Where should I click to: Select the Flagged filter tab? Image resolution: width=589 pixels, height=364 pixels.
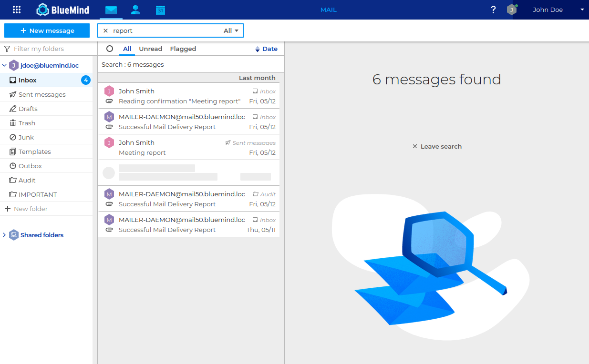tap(183, 49)
